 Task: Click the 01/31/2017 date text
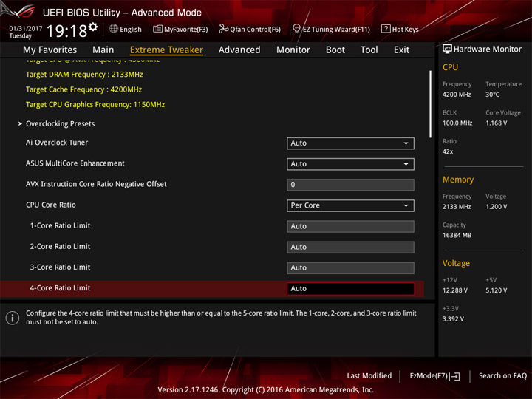pos(26,29)
